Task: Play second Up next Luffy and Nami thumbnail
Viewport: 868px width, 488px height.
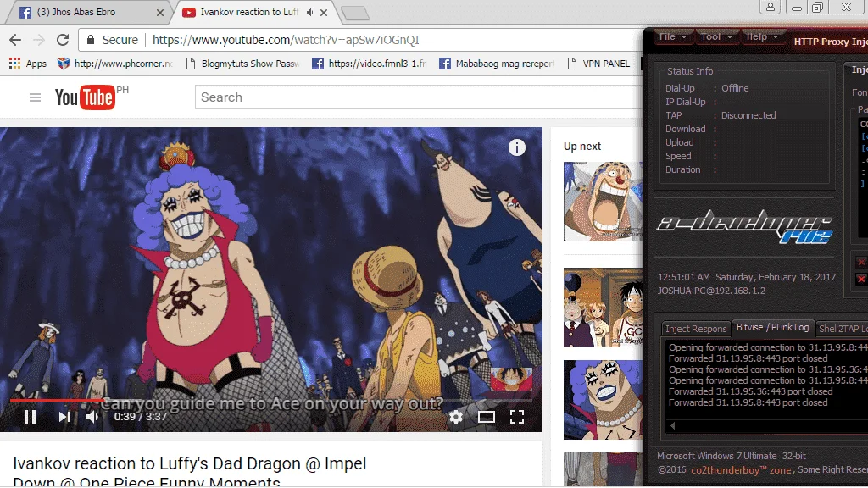Action: [603, 308]
